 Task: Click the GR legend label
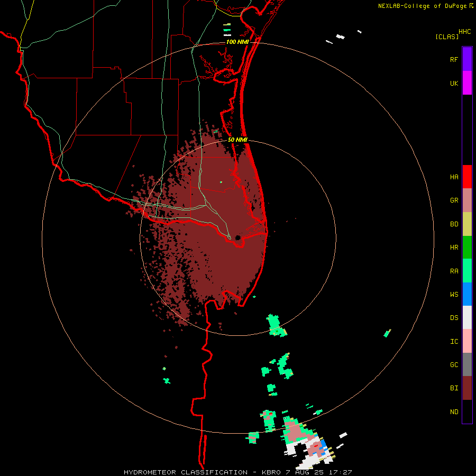(454, 200)
